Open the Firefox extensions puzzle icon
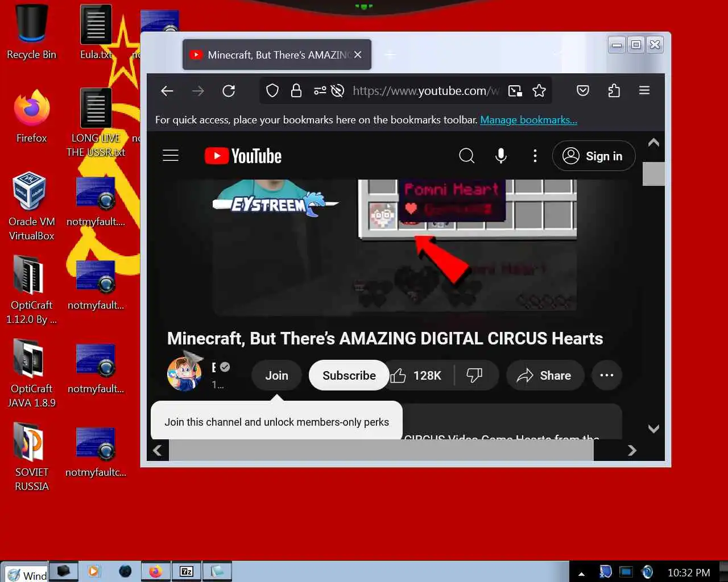The height and width of the screenshot is (582, 728). click(x=614, y=90)
